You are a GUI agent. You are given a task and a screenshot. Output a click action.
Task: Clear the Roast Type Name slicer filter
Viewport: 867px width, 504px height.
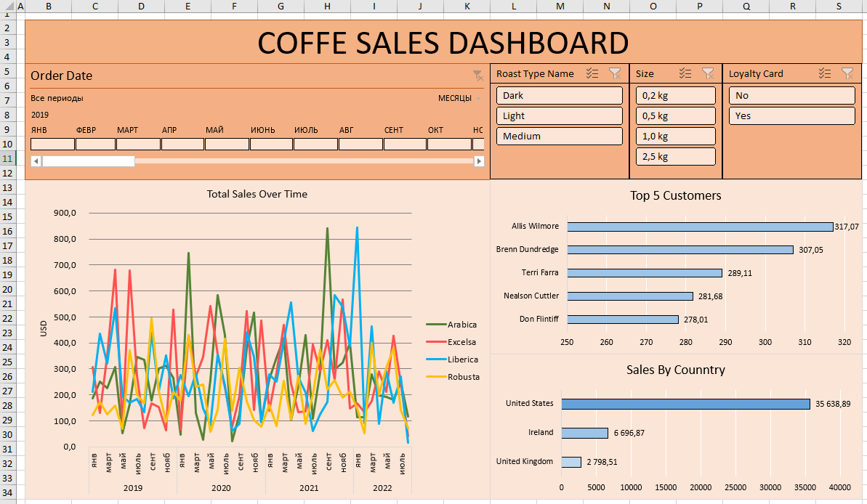(x=615, y=73)
